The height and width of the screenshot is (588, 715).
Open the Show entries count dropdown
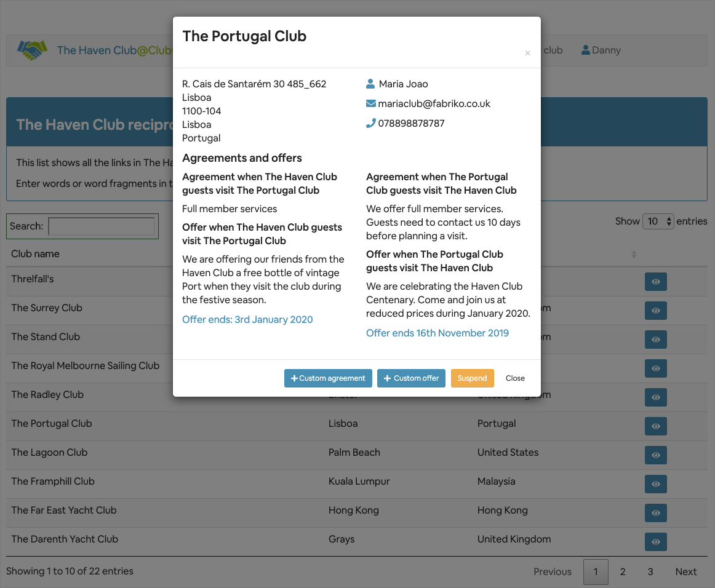[x=658, y=221]
